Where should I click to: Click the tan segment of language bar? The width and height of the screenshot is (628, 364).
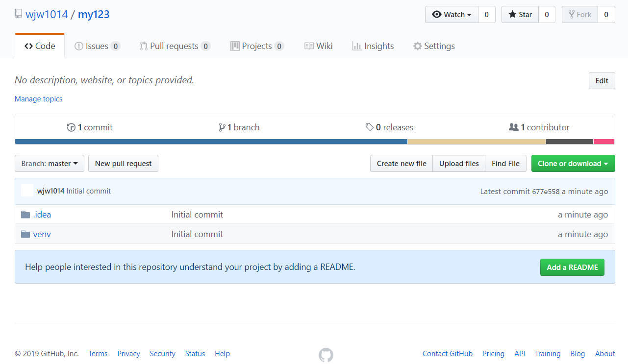(477, 142)
